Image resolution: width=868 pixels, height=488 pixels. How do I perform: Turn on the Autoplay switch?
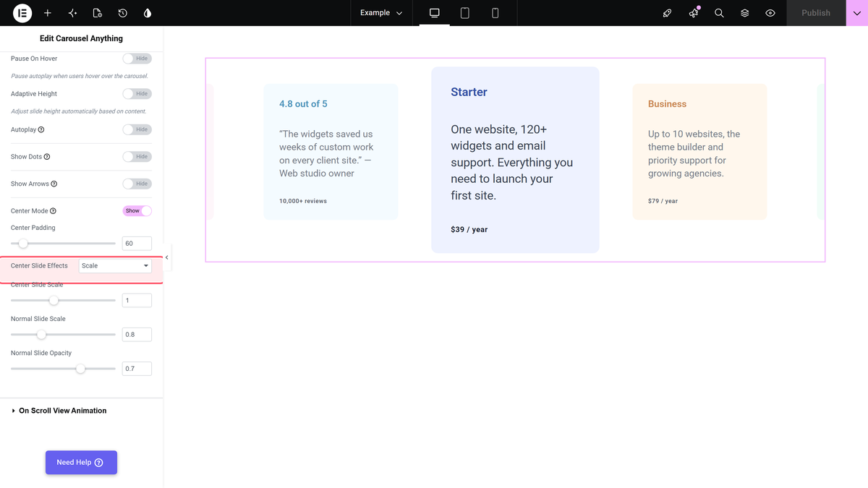click(137, 130)
